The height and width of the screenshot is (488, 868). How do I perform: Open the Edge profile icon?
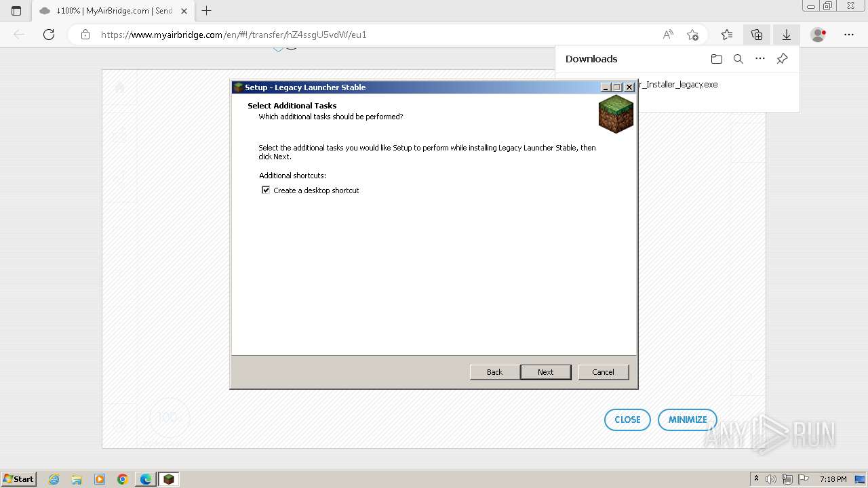(818, 35)
